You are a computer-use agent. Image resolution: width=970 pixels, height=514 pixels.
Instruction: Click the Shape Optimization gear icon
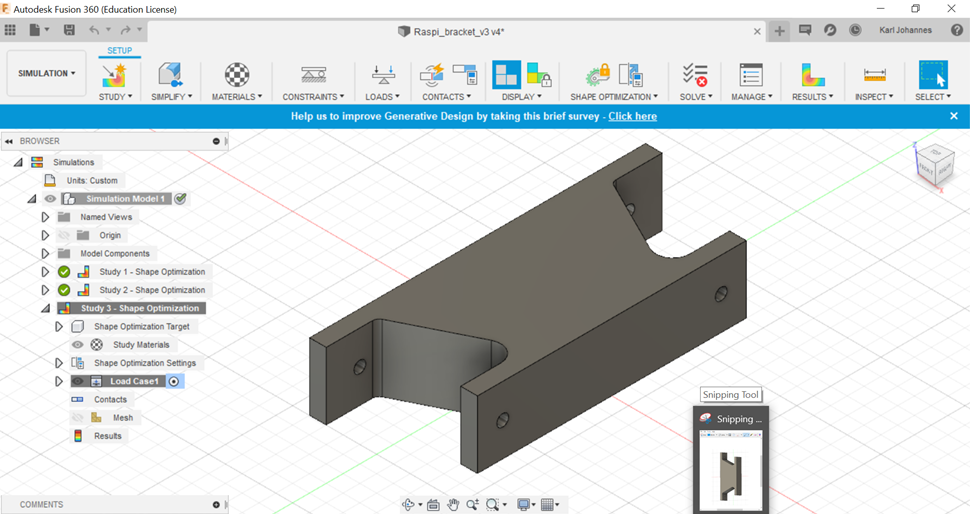coord(598,75)
